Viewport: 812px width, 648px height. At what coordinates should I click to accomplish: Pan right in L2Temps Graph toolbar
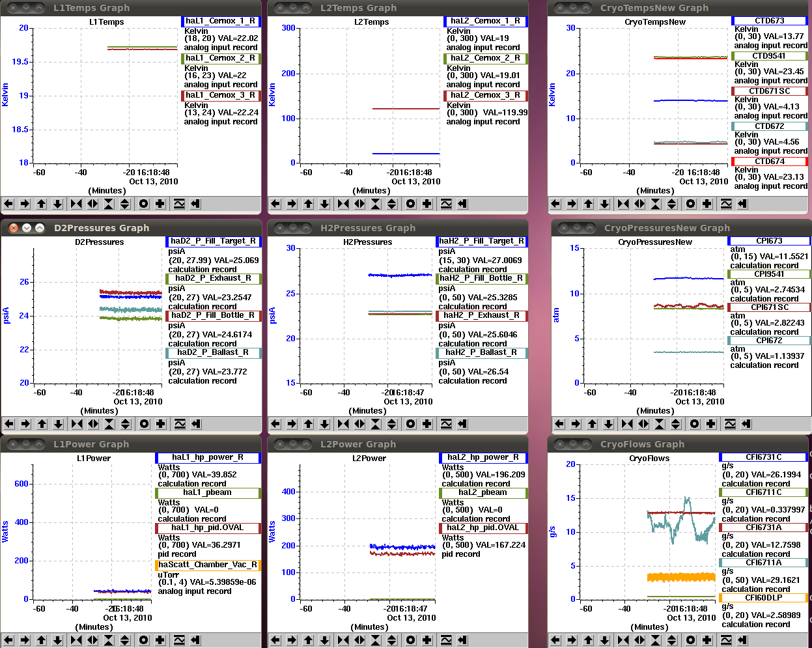(x=292, y=204)
